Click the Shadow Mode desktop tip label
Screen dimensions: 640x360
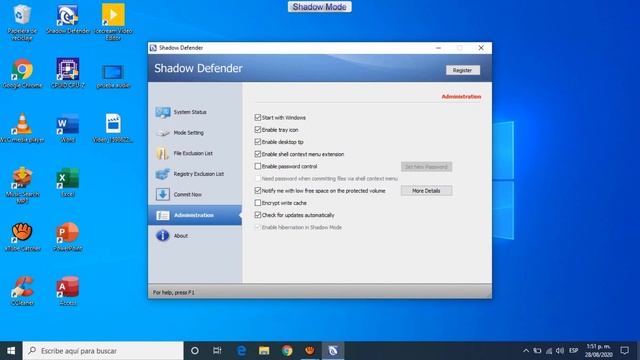click(x=320, y=7)
